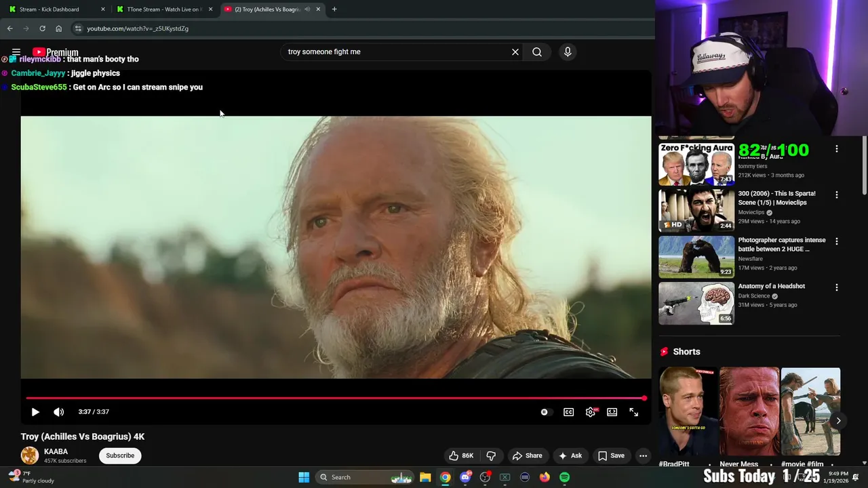Close the Troy YouTube tab
This screenshot has height=488, width=868.
(x=318, y=9)
